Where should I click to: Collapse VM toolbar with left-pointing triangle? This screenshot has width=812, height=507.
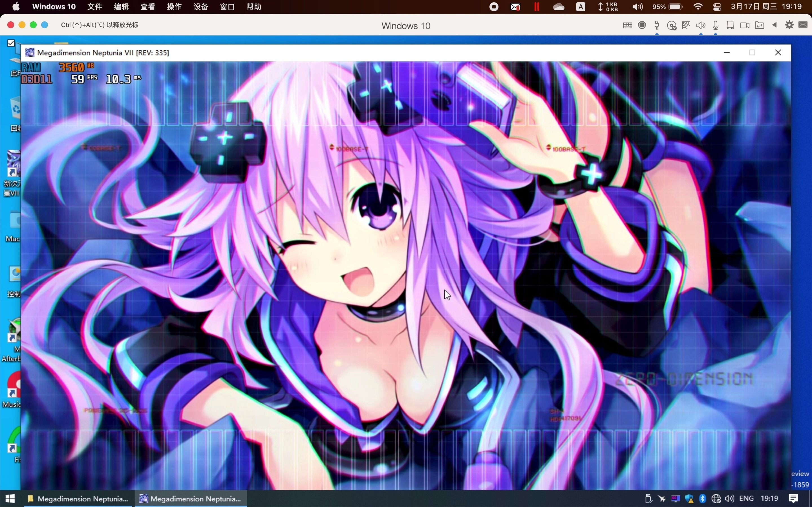775,25
